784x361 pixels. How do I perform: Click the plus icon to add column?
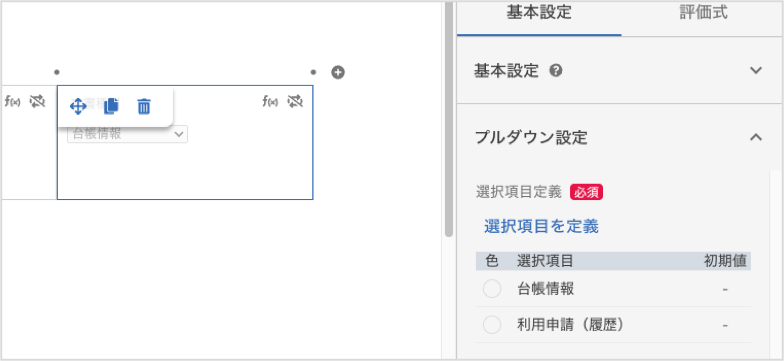338,72
